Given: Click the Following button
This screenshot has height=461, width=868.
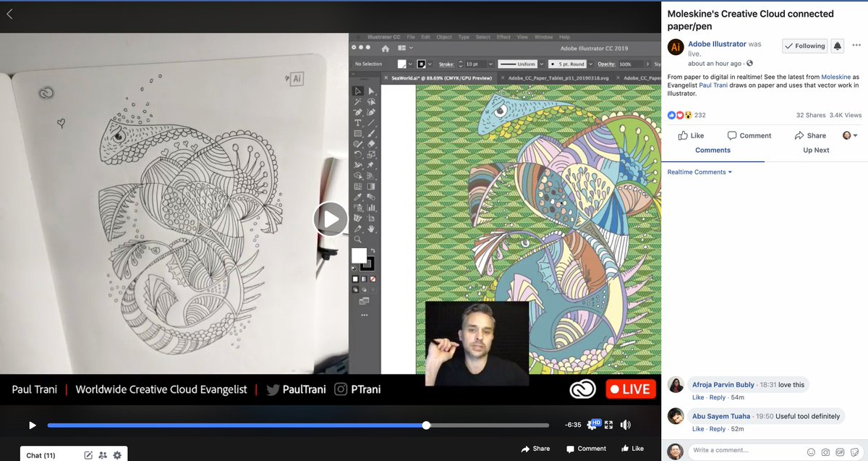Looking at the screenshot, I should tap(804, 46).
